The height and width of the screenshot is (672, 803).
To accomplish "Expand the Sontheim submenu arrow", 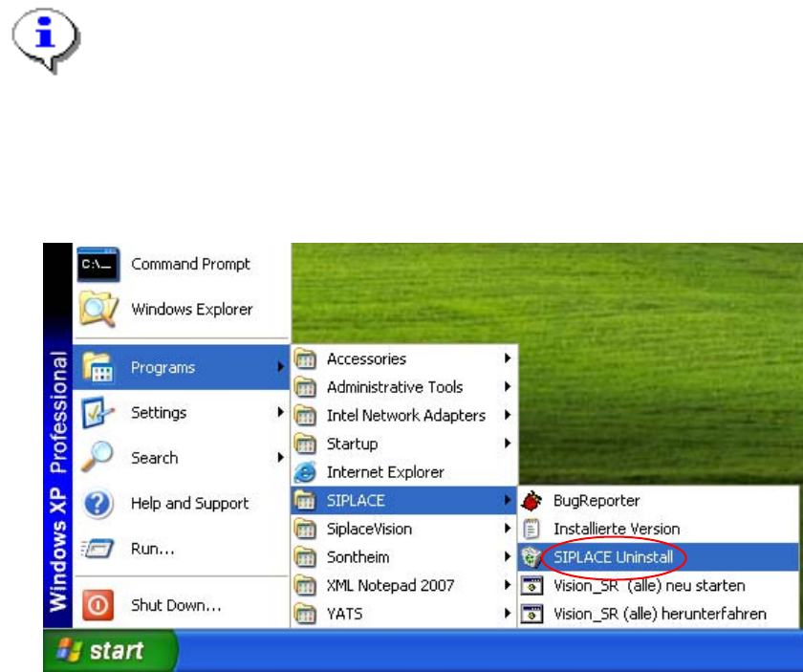I will (507, 556).
